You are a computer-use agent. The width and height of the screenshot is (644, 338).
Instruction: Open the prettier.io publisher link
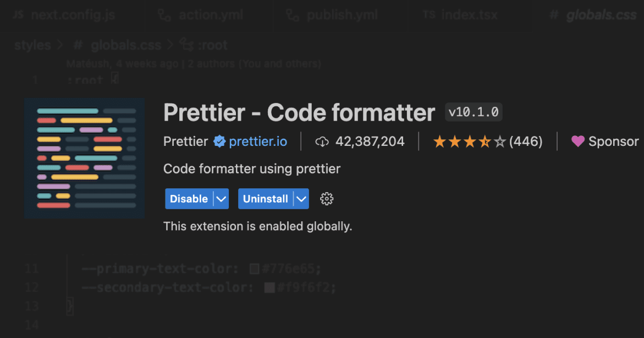tap(258, 141)
